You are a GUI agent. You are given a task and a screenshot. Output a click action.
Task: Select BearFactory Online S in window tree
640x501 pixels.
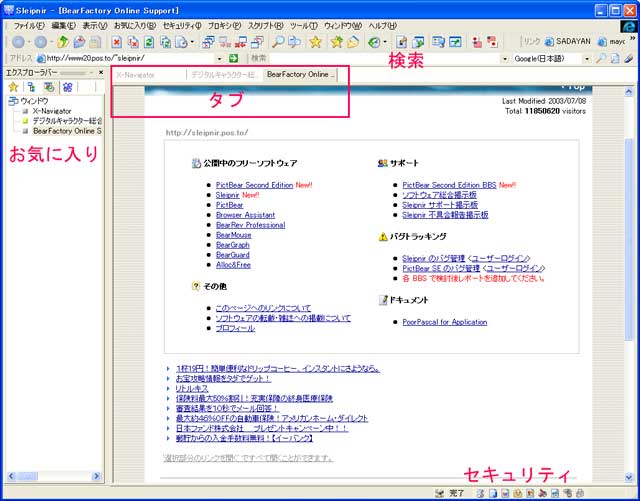point(67,131)
